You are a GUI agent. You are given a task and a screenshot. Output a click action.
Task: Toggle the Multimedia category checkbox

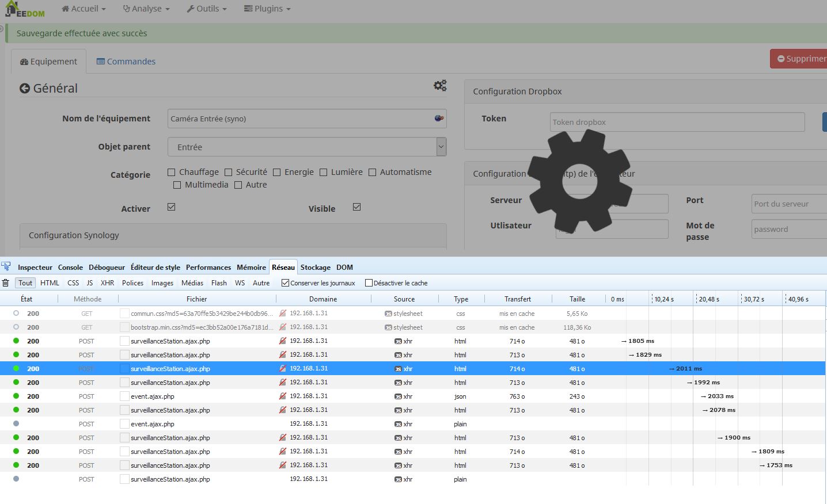177,185
